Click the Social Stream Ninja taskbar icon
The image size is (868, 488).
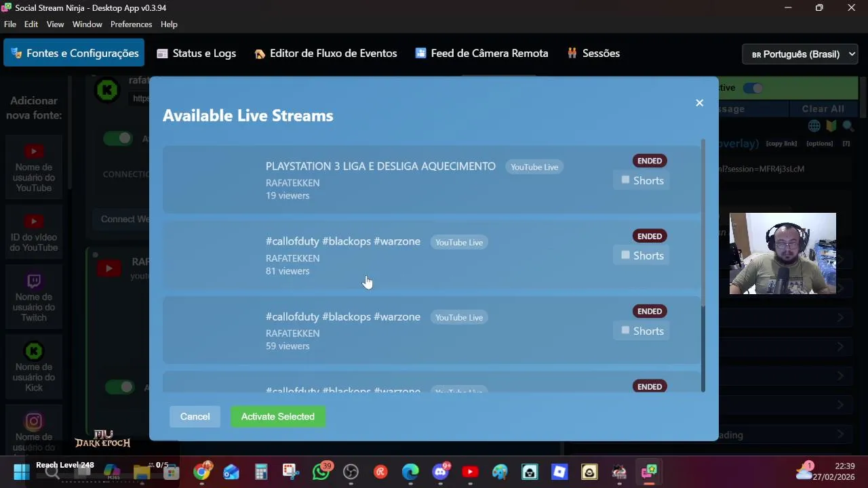[649, 472]
